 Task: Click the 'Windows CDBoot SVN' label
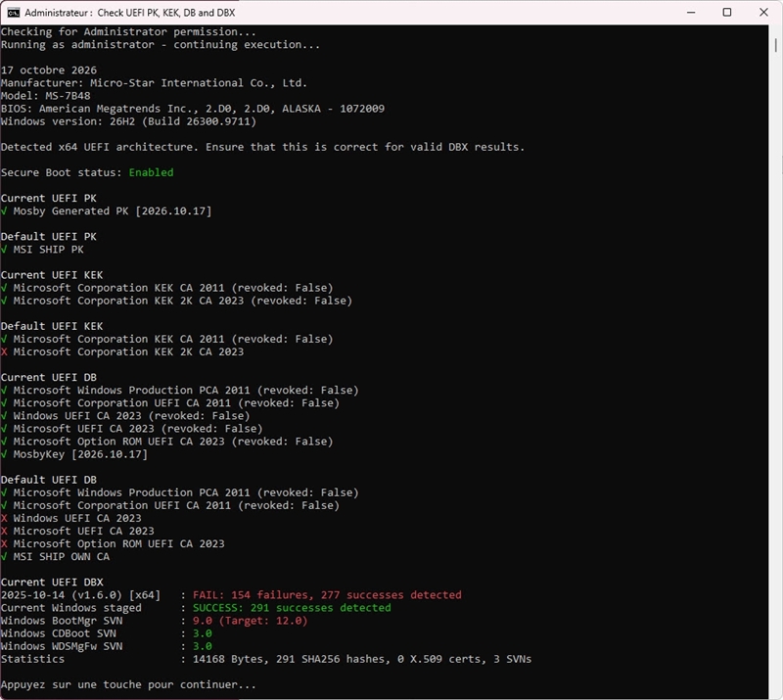click(59, 633)
